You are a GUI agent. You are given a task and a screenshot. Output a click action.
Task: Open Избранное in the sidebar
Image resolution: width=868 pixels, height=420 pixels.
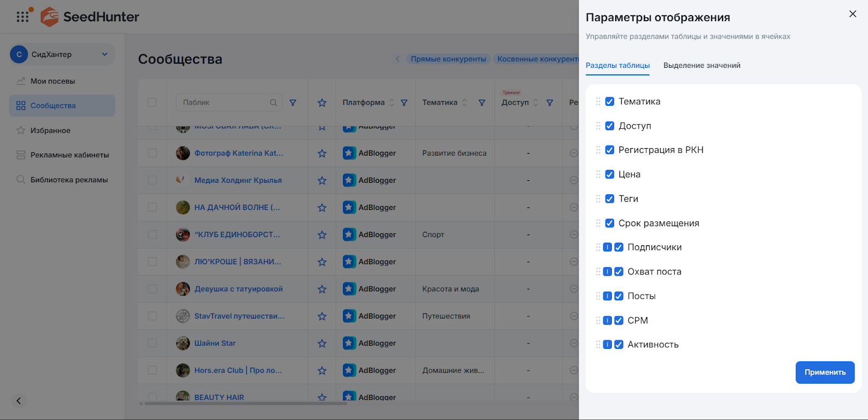tap(50, 131)
